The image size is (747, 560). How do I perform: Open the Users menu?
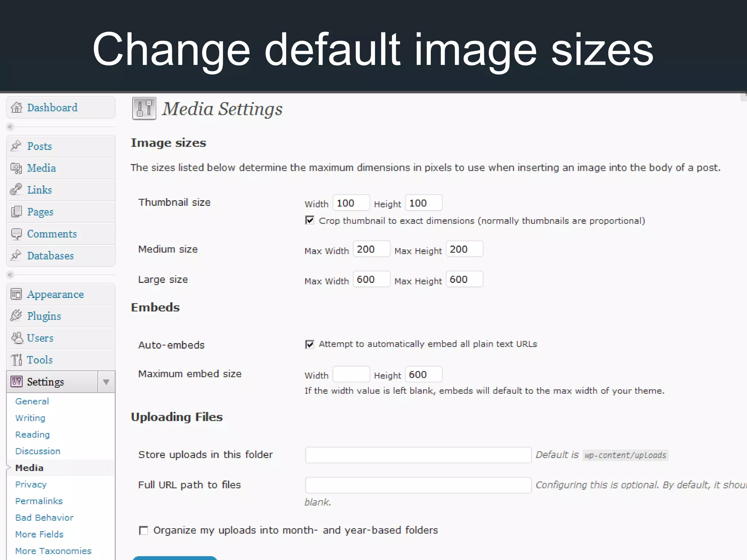[x=61, y=338]
